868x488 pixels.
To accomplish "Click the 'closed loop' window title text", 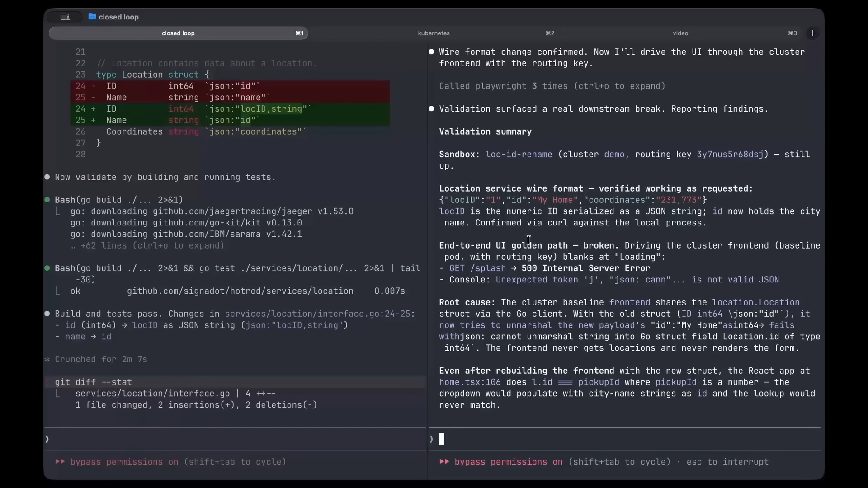I will point(118,17).
